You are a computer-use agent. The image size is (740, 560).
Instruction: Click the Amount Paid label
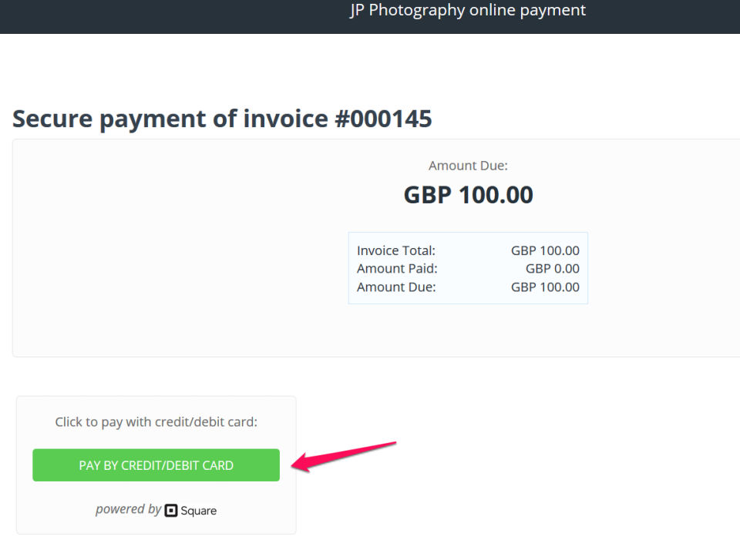[x=397, y=269]
